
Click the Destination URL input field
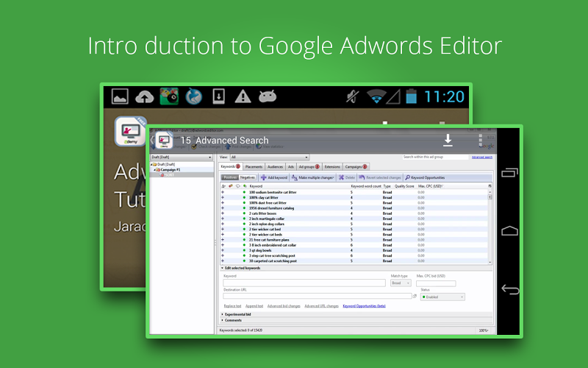click(x=317, y=297)
